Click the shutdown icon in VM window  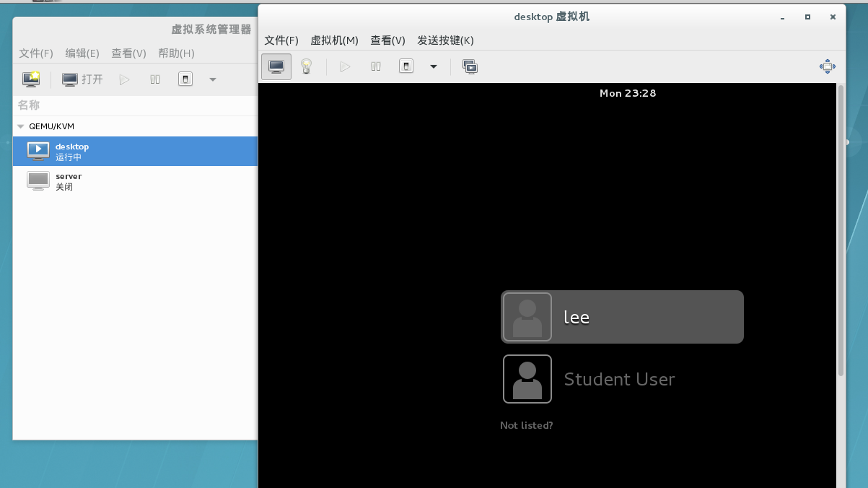(406, 66)
